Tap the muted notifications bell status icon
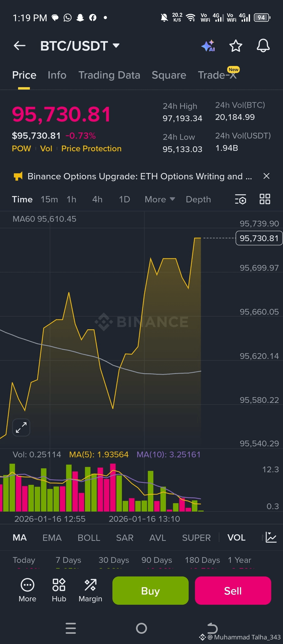 164,18
